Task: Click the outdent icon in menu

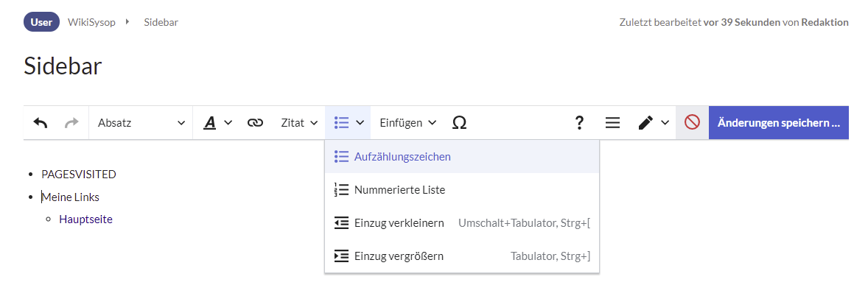Action: click(x=341, y=223)
